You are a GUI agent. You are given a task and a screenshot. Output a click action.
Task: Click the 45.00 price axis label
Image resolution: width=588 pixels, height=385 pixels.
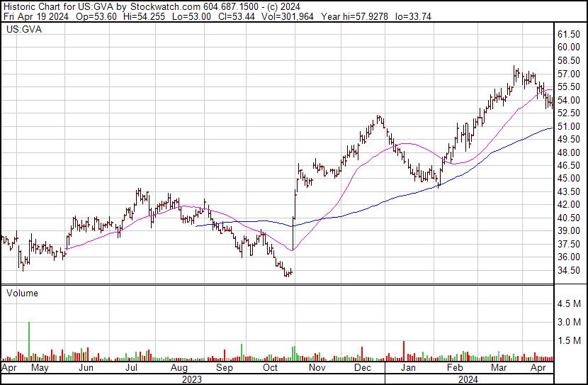[x=569, y=178]
